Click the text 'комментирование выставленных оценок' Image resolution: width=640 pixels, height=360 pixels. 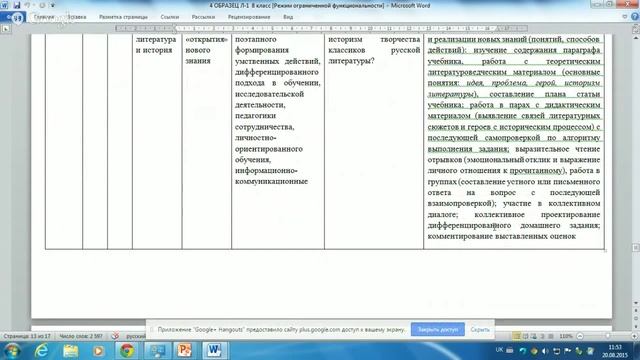pyautogui.click(x=502, y=236)
